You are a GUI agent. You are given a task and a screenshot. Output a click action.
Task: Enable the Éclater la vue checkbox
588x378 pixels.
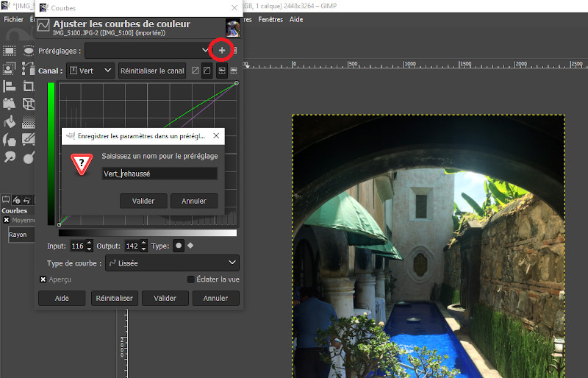[x=191, y=279]
